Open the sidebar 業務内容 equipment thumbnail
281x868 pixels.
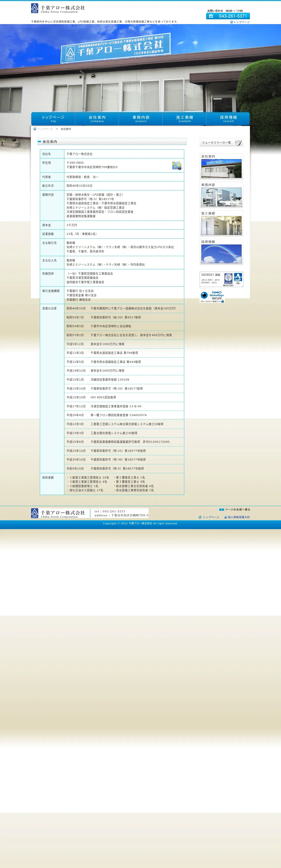click(x=221, y=195)
